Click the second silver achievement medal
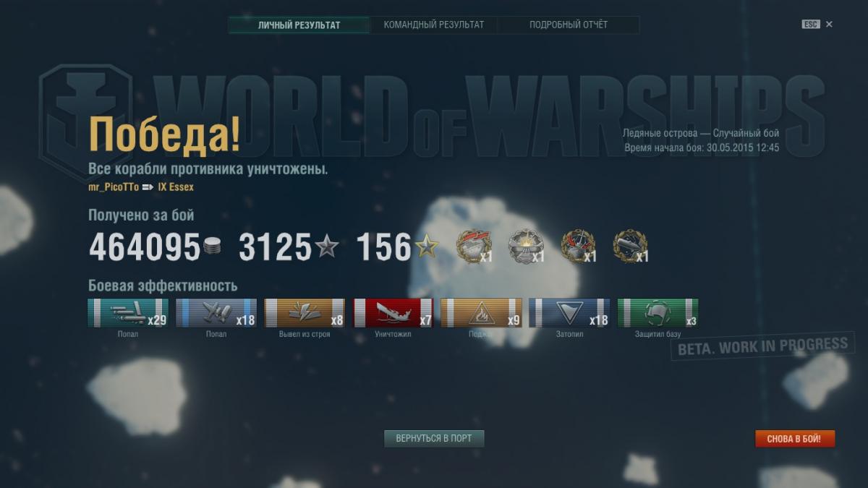Image resolution: width=868 pixels, height=488 pixels. click(x=525, y=247)
